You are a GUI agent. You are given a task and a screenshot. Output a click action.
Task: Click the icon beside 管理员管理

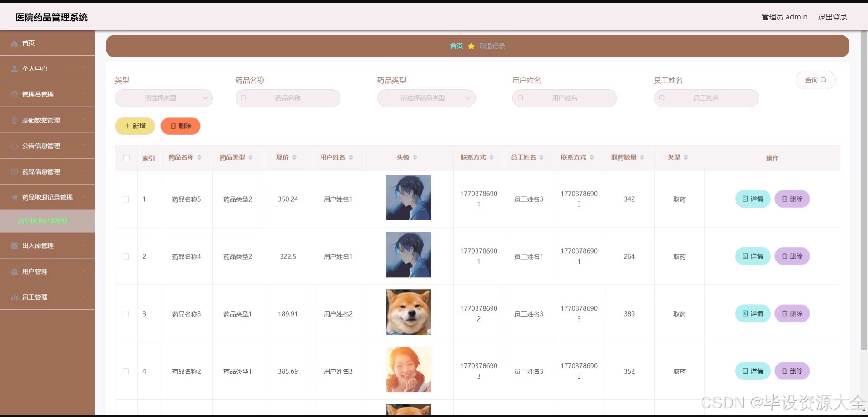click(x=14, y=95)
